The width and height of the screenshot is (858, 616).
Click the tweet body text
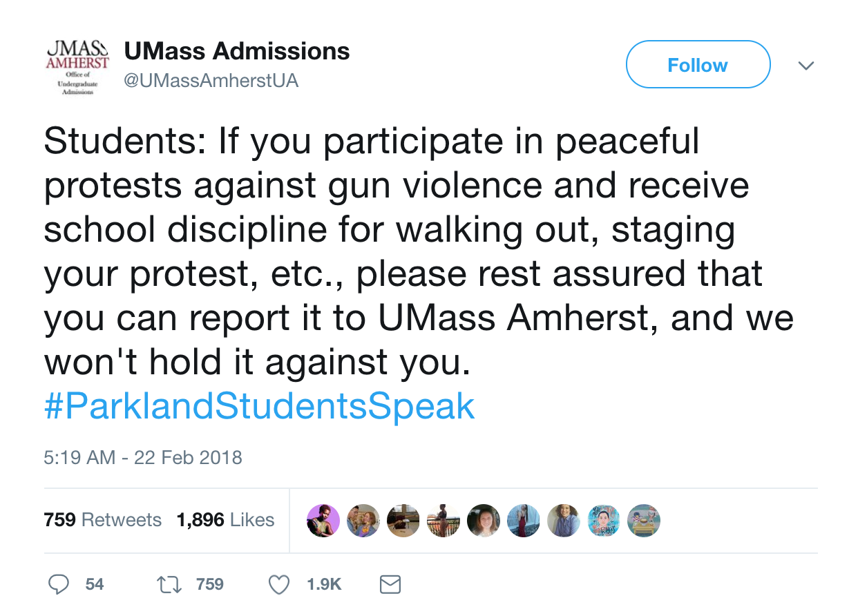[x=414, y=252]
